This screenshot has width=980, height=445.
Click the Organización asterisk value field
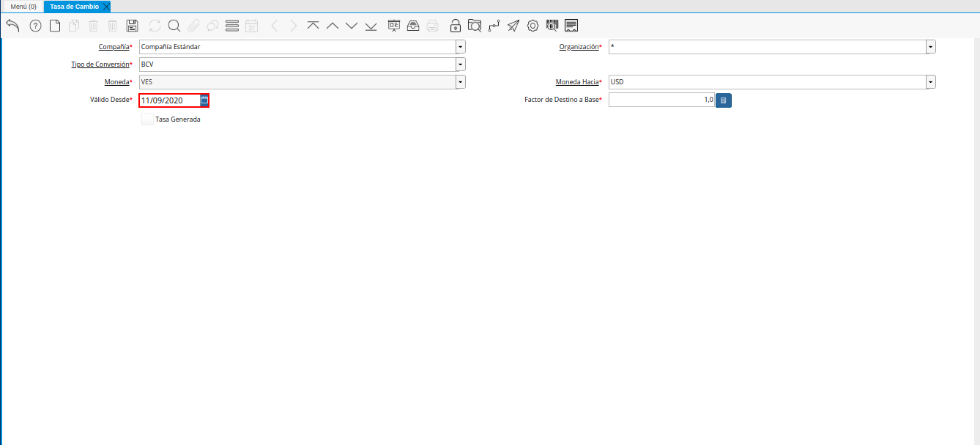[767, 47]
